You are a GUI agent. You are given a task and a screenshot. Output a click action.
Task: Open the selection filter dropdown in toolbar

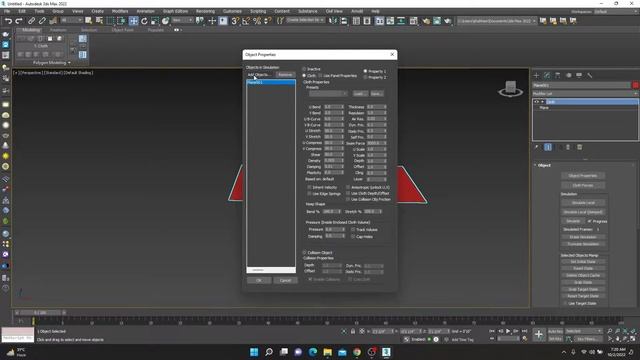click(x=71, y=20)
